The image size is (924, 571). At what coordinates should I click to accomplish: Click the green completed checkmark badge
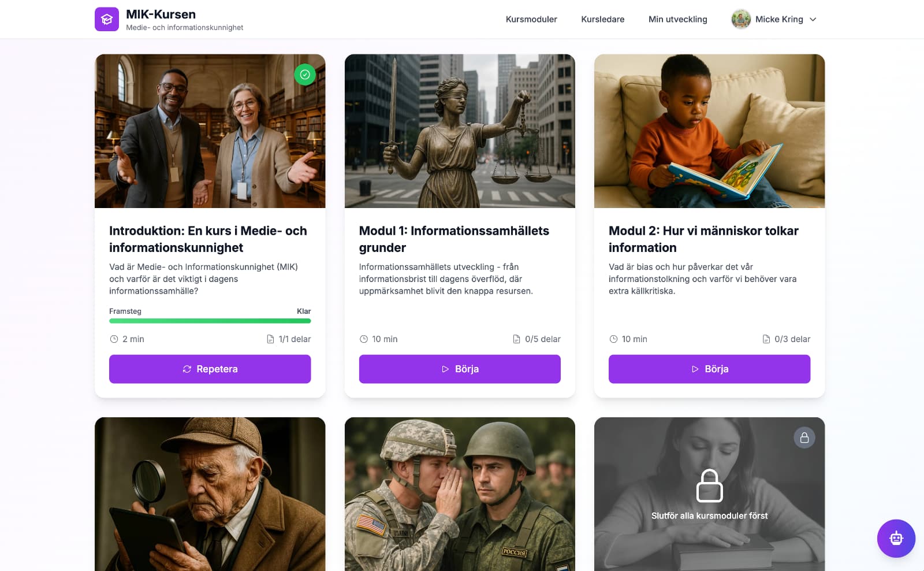click(x=305, y=75)
